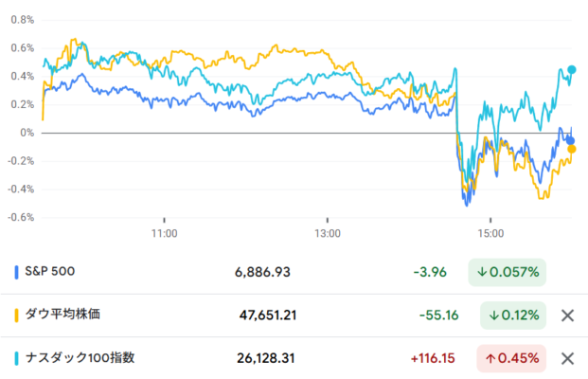Click the 0.8% y-axis label

click(21, 19)
